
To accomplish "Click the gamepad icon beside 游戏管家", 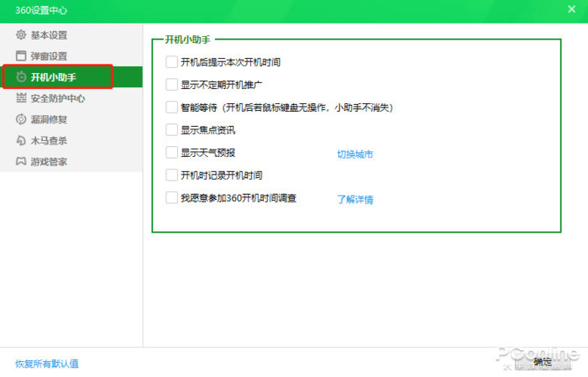I will [x=21, y=161].
